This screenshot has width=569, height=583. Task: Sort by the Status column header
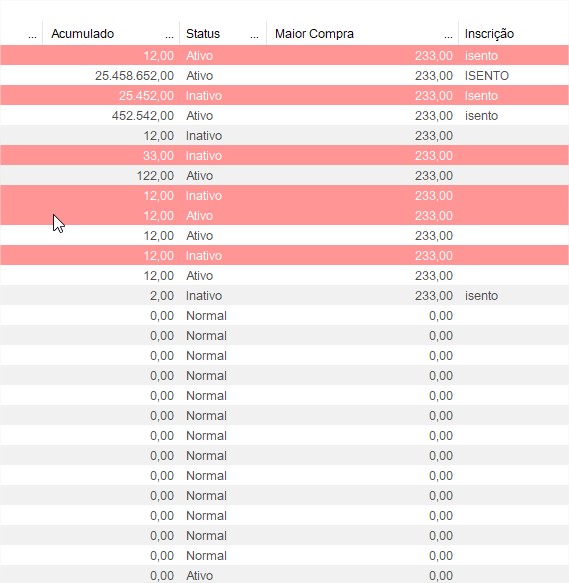click(x=203, y=34)
